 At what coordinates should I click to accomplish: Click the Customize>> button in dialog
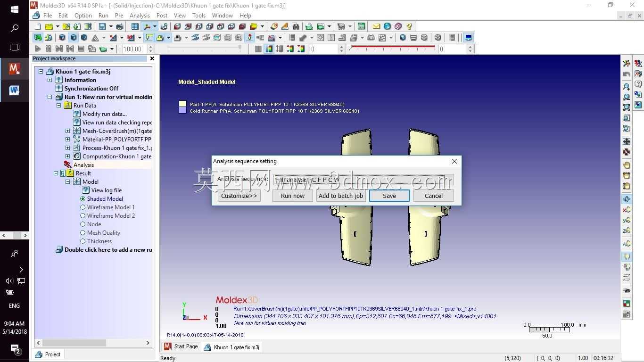click(x=239, y=196)
